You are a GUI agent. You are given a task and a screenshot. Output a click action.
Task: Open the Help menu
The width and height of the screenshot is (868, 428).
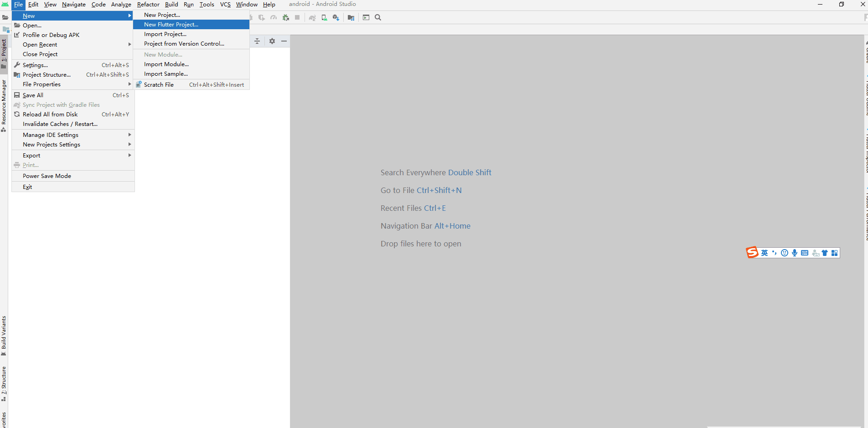[269, 5]
